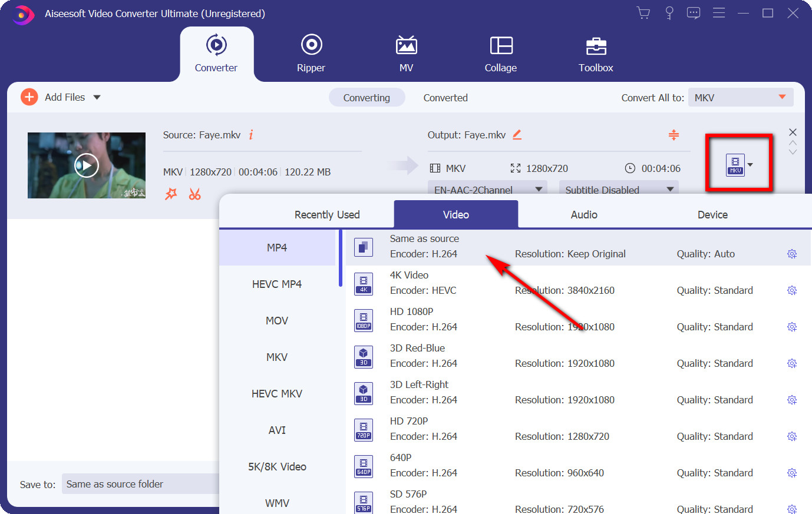Select MKV in the format list
This screenshot has height=514, width=812.
pyautogui.click(x=277, y=357)
